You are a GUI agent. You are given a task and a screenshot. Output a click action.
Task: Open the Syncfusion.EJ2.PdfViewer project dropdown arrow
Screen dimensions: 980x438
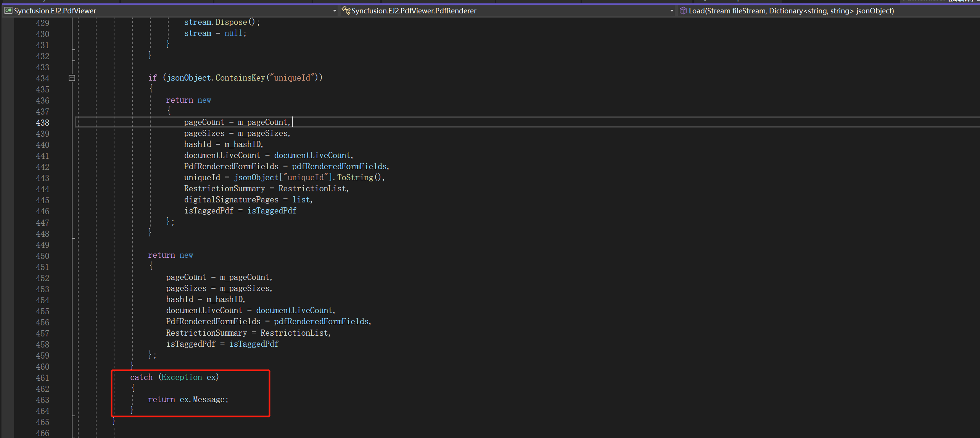click(x=335, y=11)
